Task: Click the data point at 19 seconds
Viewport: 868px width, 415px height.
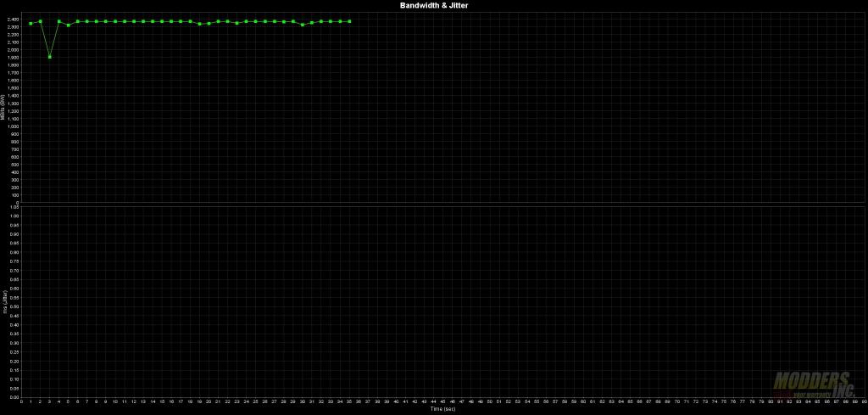Action: pos(199,24)
